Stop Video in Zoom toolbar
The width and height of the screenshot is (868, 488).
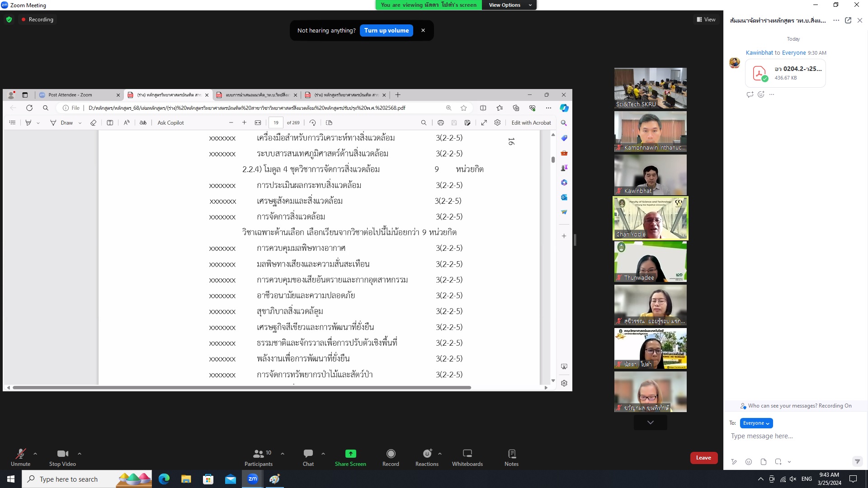(x=62, y=457)
